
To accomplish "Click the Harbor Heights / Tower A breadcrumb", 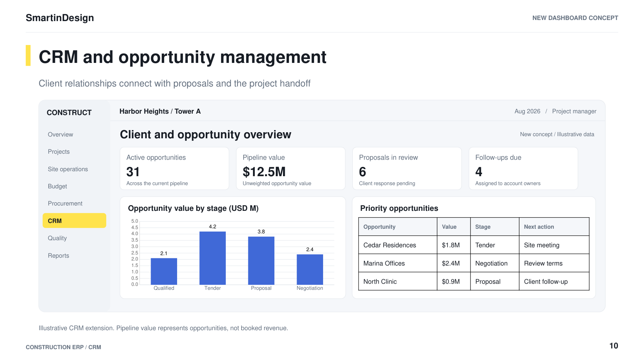I will pos(160,111).
